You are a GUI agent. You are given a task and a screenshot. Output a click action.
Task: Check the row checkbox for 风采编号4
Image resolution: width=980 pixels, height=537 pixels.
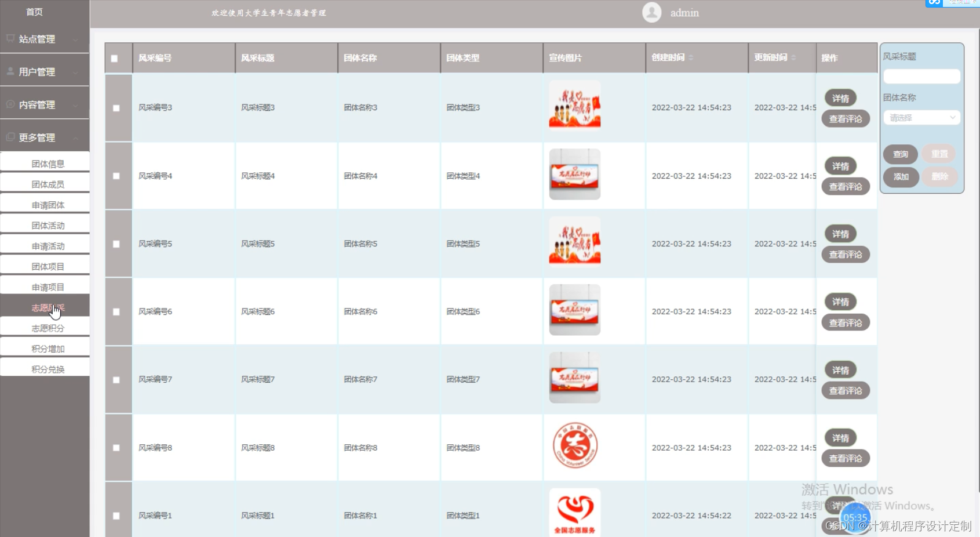tap(116, 176)
